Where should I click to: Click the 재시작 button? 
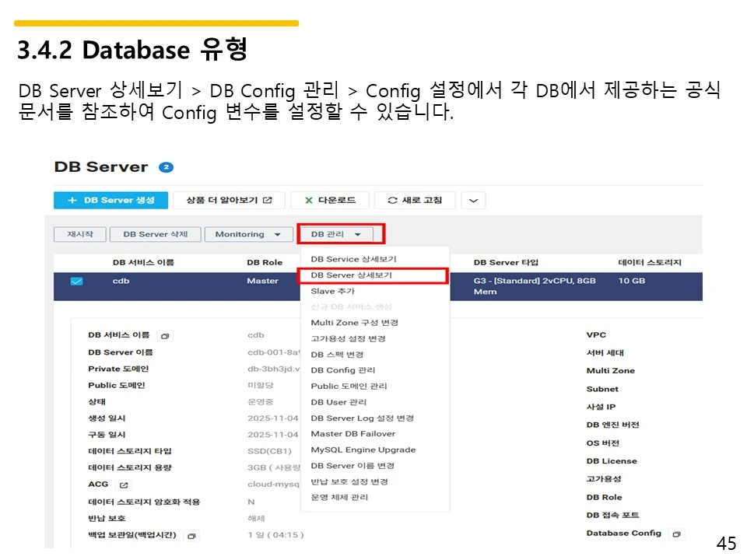(x=79, y=233)
